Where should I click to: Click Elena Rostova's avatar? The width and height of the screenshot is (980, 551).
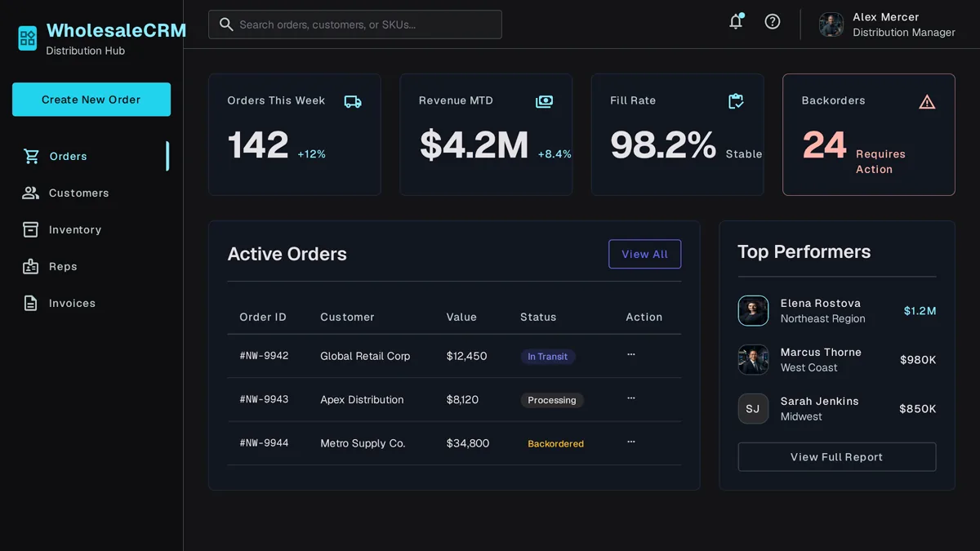(x=753, y=310)
